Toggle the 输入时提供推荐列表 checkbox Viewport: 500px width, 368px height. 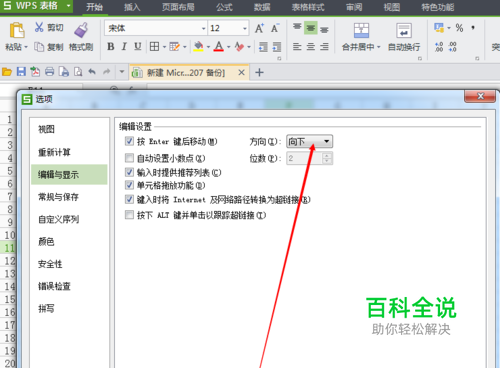pos(129,172)
